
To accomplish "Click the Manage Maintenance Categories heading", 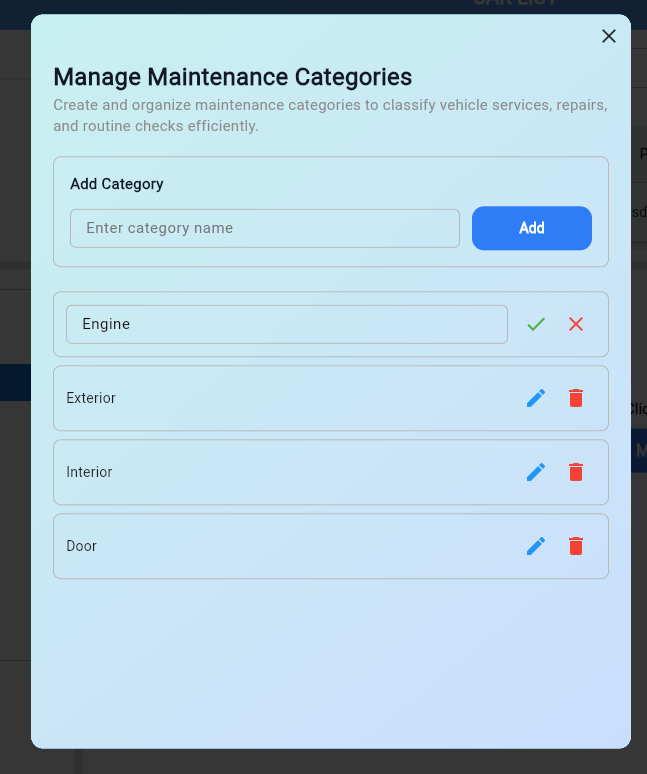I will 232,77.
